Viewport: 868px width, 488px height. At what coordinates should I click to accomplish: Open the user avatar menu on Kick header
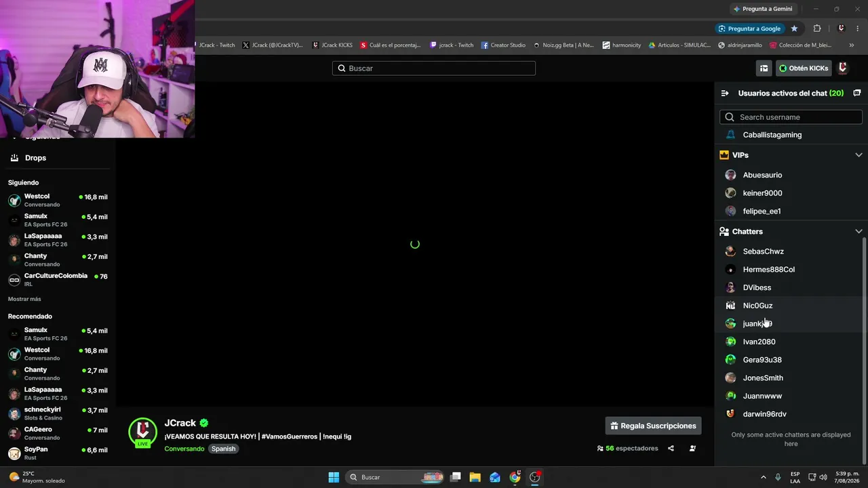point(843,68)
